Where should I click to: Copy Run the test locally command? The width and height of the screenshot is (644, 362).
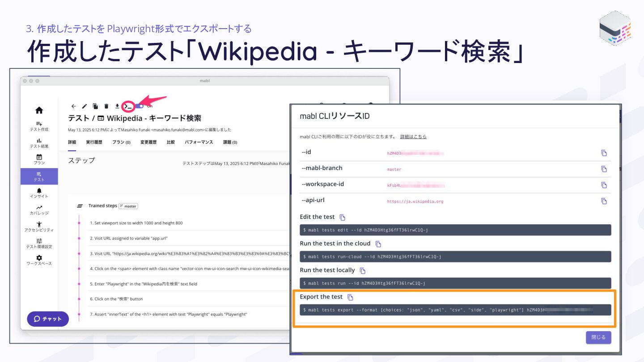363,271
